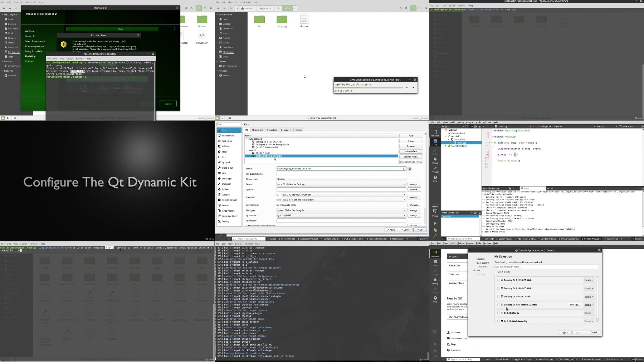Switch to Welcome mode in main.cpp editor window
This screenshot has height=362, width=644.
435,133
